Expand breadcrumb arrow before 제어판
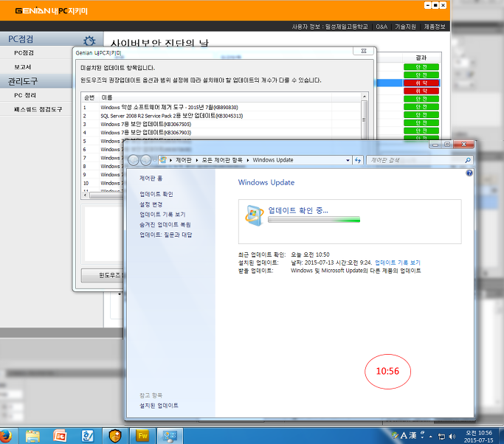Viewport: 504px width, 444px height. click(x=170, y=160)
